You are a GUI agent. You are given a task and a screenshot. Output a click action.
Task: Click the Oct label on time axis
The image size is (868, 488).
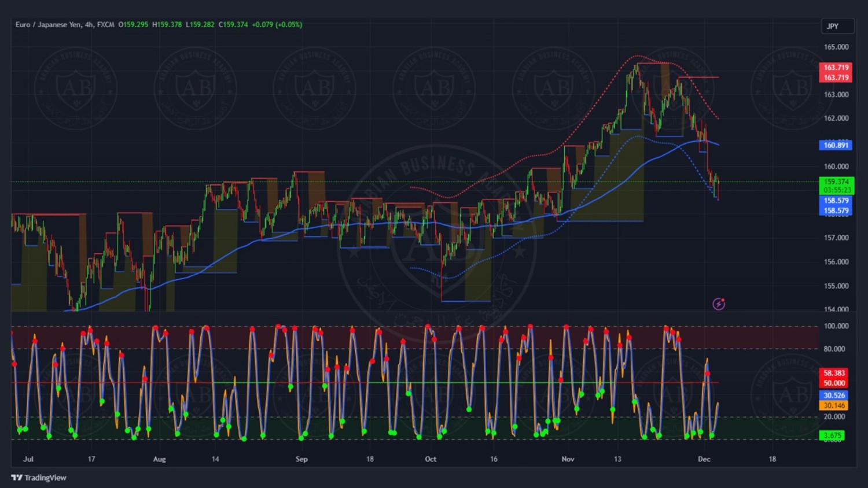[431, 459]
